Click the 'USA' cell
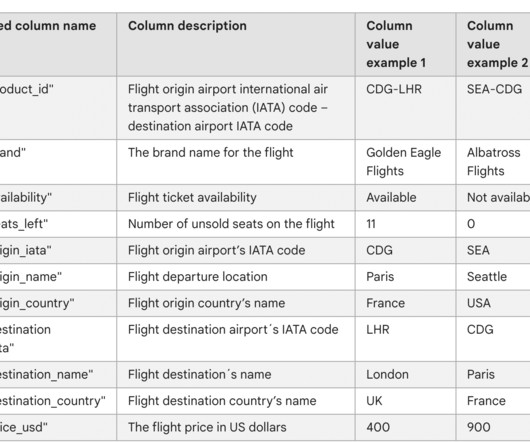Image resolution: width=530 pixels, height=442 pixels. [493, 303]
